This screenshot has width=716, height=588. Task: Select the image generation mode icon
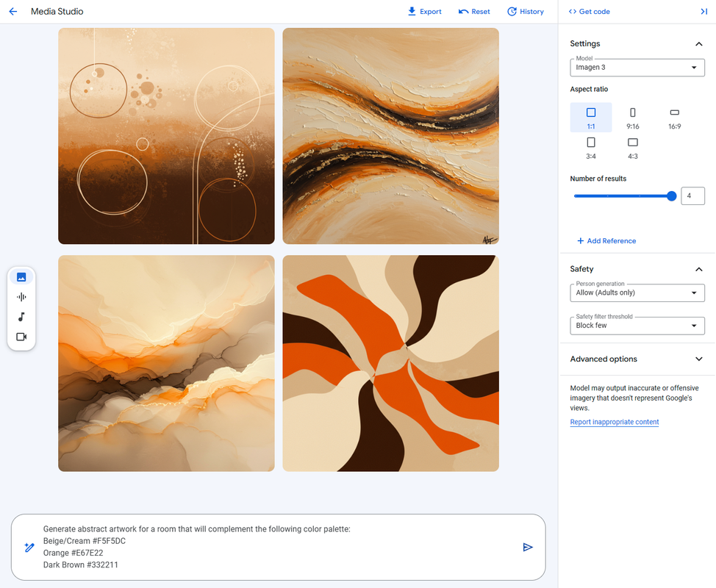[21, 277]
